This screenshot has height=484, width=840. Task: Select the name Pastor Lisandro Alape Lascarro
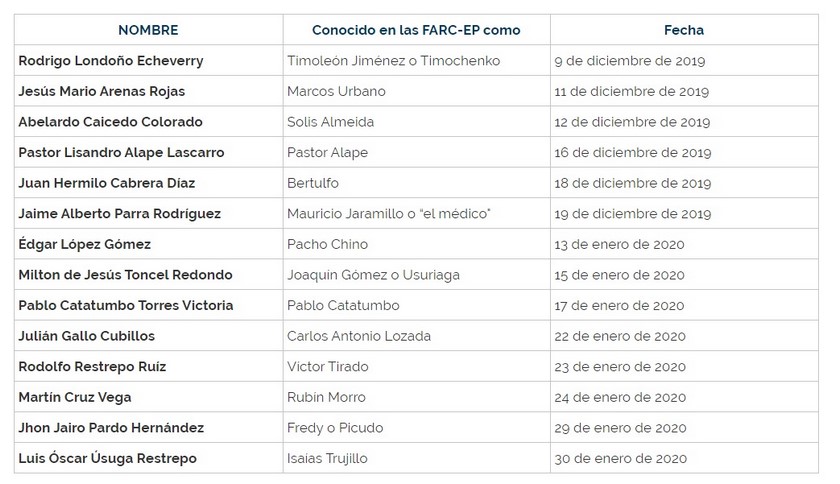point(121,153)
